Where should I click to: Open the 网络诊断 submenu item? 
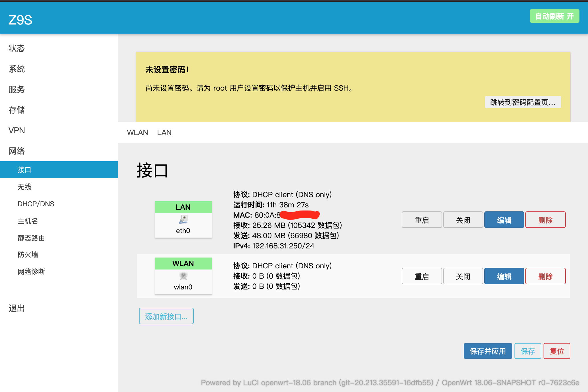tap(31, 272)
